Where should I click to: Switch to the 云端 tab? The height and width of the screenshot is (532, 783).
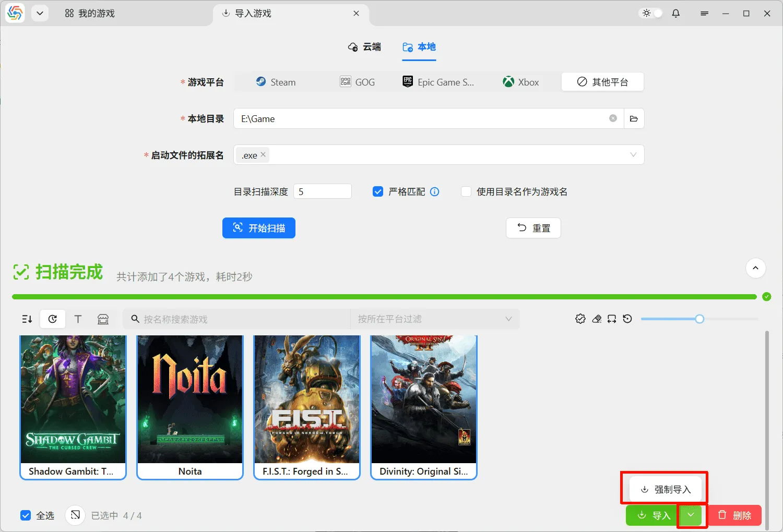[364, 47]
